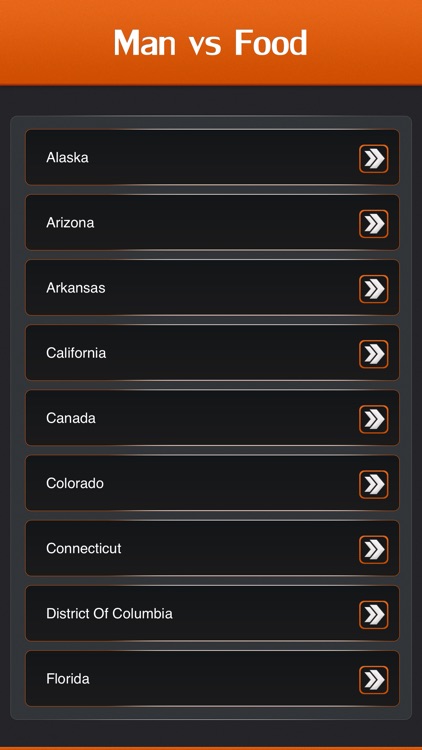Viewport: 422px width, 750px height.
Task: Open the Connecticut text label
Action: pos(84,548)
